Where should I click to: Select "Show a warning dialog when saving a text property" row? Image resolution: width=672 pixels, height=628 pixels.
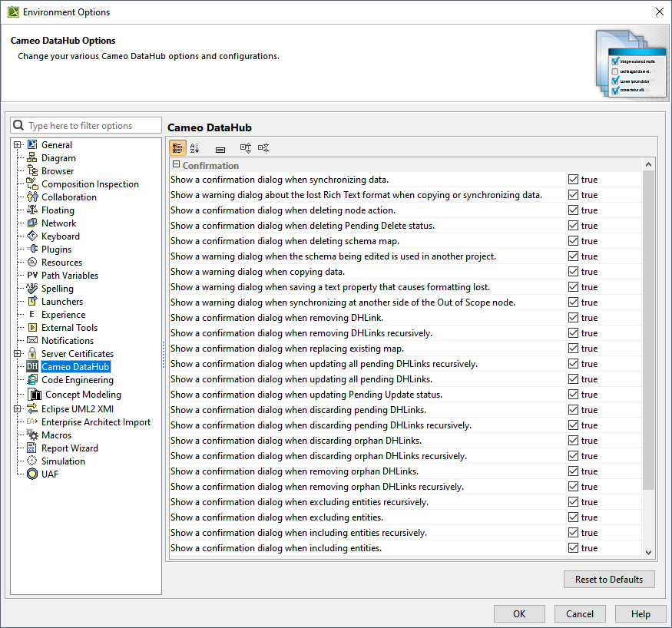(405, 287)
